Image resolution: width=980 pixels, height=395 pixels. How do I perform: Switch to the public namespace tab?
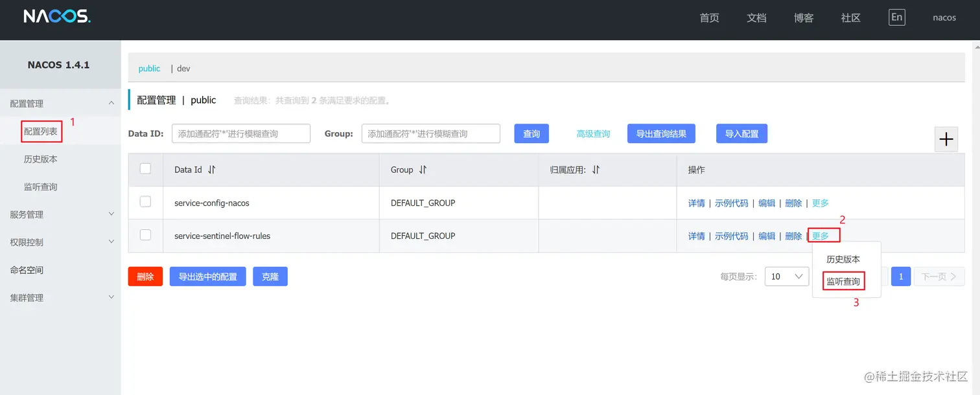[x=149, y=69]
